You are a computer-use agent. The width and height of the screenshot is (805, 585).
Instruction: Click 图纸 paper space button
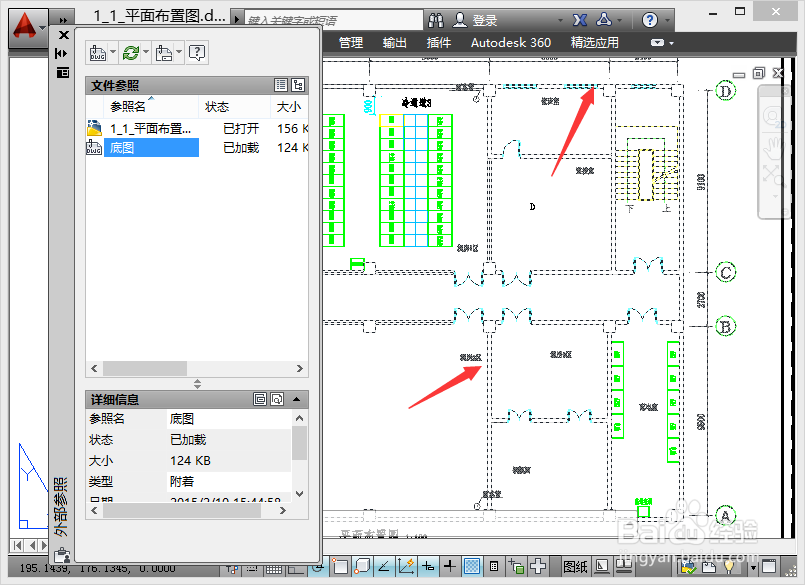(575, 566)
